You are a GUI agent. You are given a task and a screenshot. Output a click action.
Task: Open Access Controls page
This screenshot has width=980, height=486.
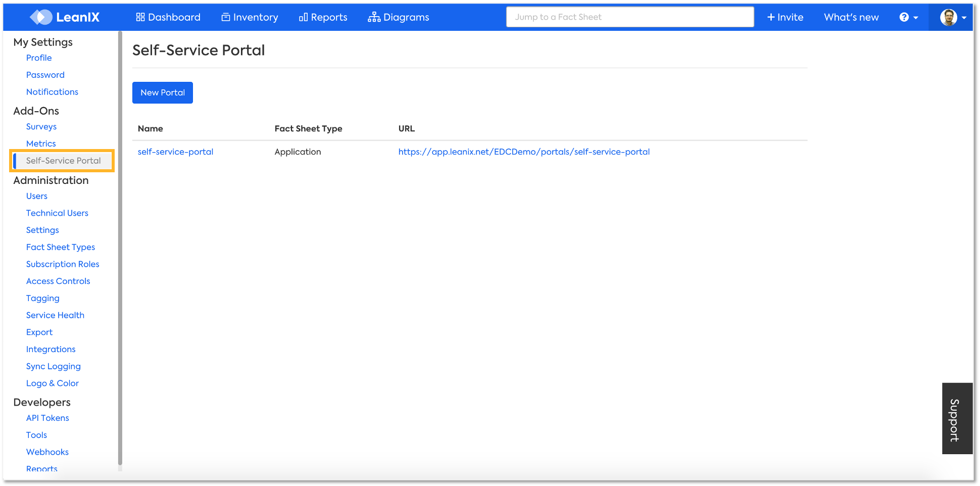click(58, 281)
